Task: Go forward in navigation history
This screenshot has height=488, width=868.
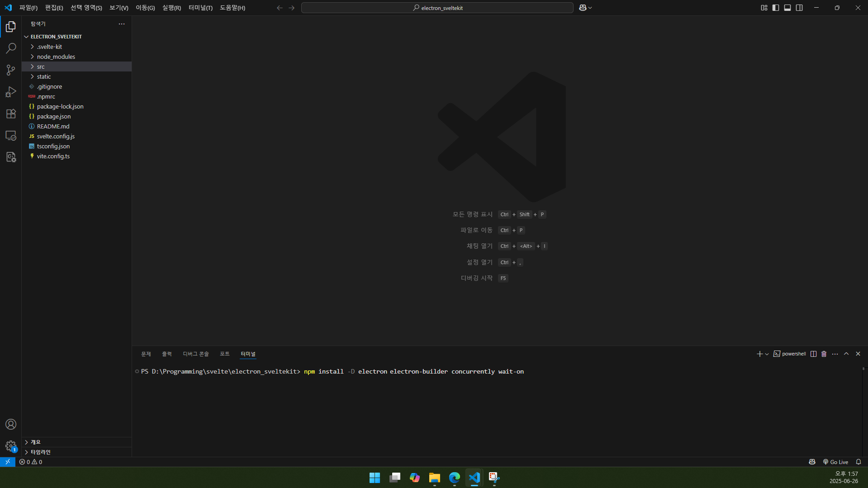Action: pyautogui.click(x=291, y=8)
